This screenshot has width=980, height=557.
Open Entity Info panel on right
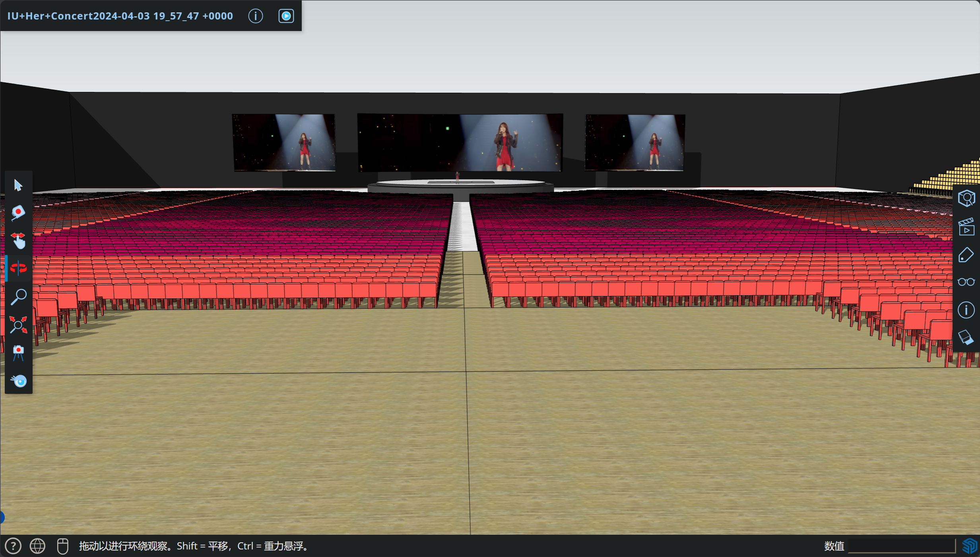click(x=966, y=310)
